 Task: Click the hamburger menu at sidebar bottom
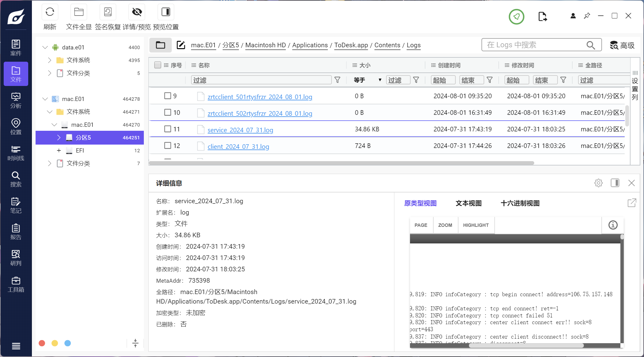click(16, 346)
